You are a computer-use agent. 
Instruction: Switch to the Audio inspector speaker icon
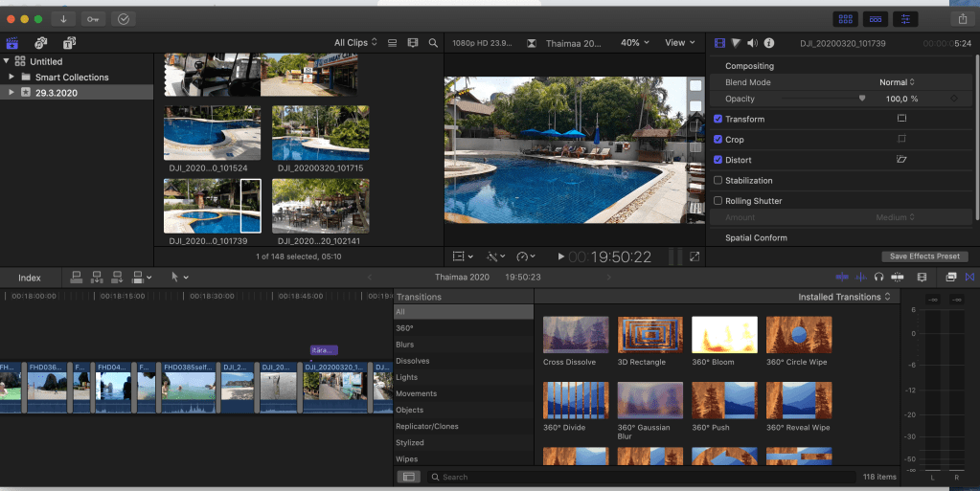(x=752, y=43)
